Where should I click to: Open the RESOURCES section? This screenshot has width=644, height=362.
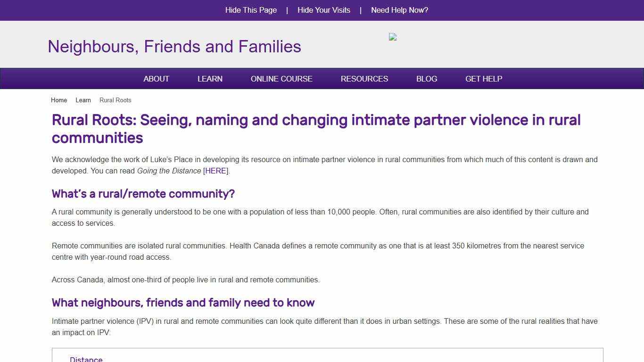[364, 79]
